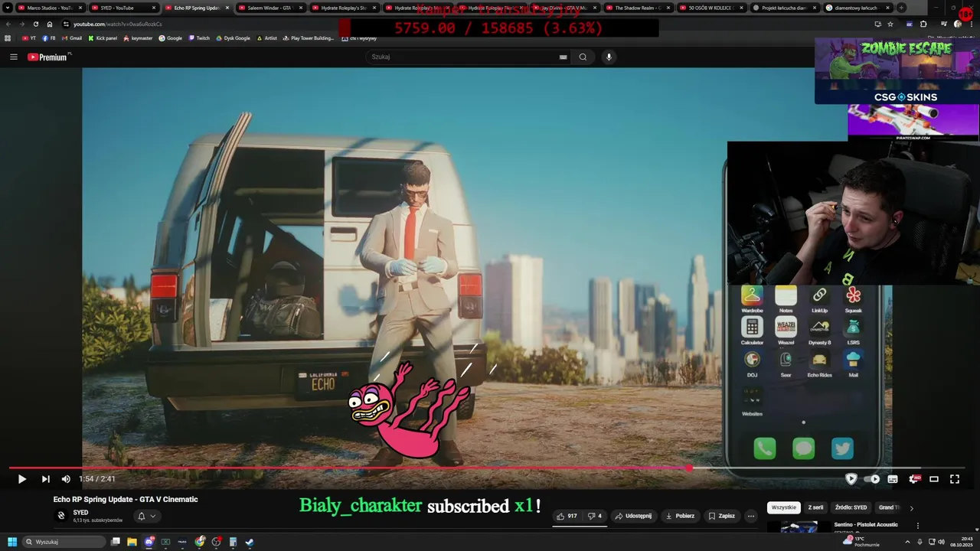Open the video player settings gear

click(x=913, y=479)
